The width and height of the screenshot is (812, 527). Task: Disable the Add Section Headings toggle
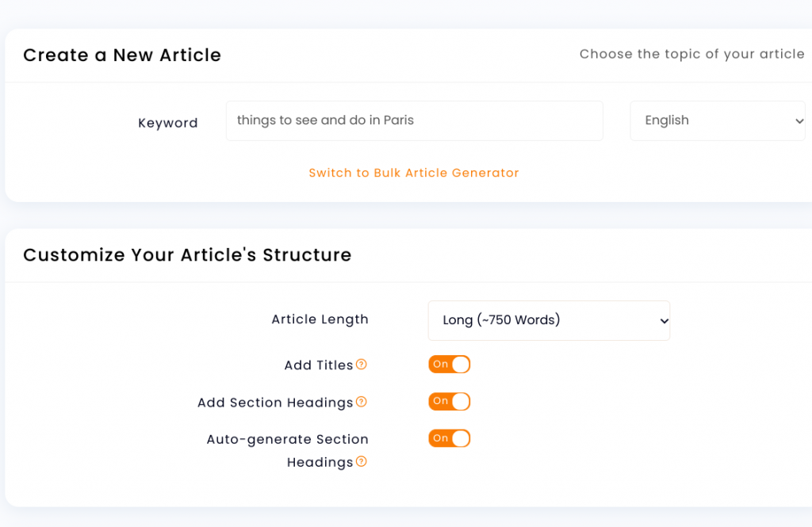449,401
